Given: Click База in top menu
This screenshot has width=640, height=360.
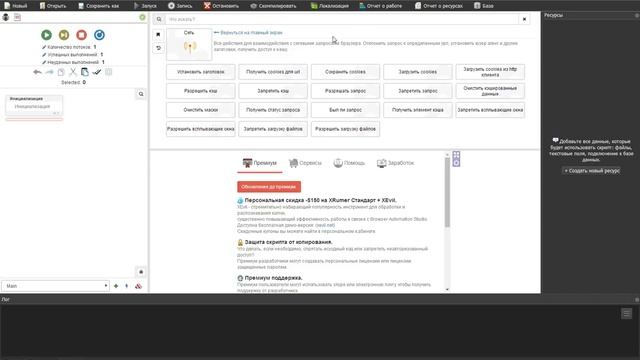Looking at the screenshot, I should click(x=484, y=6).
